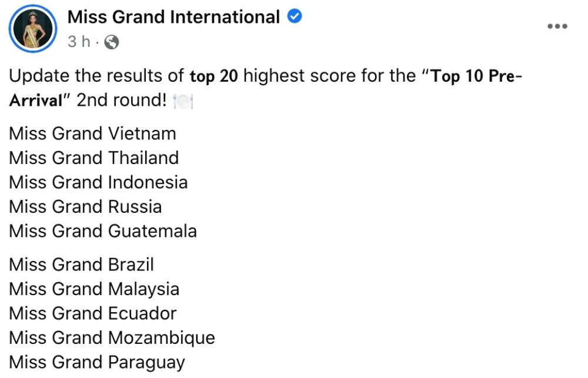Select the "Miss Grand Guatemala" entry

point(103,231)
